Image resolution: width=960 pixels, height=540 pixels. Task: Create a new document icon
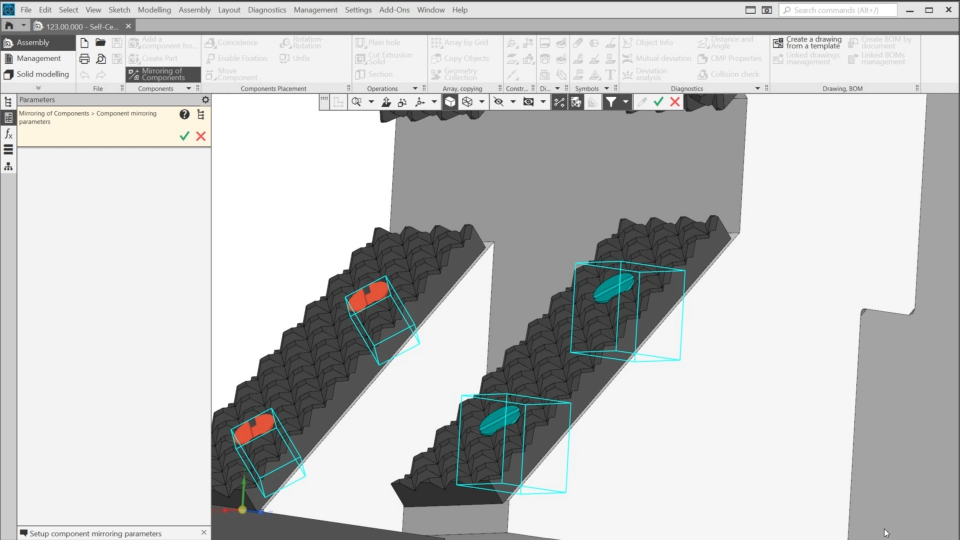tap(85, 43)
